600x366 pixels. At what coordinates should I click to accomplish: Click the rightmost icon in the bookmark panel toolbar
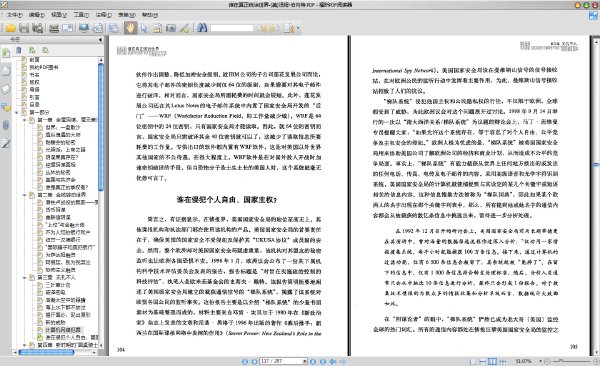[x=46, y=50]
